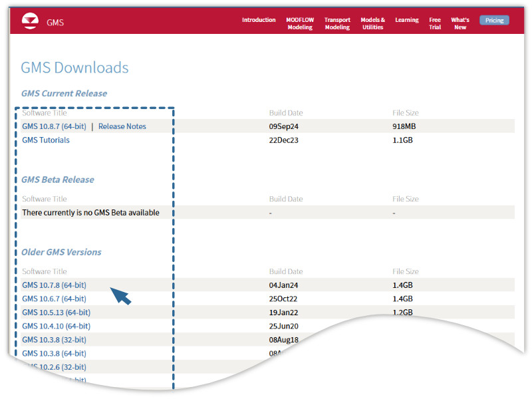
Task: Select build date 09Sep24
Action: pos(284,126)
